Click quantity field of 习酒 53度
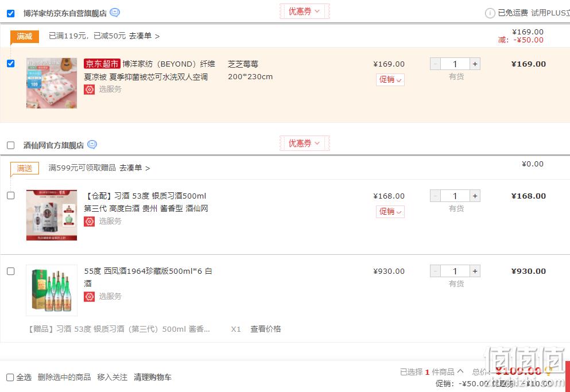The image size is (570, 392). [x=455, y=196]
